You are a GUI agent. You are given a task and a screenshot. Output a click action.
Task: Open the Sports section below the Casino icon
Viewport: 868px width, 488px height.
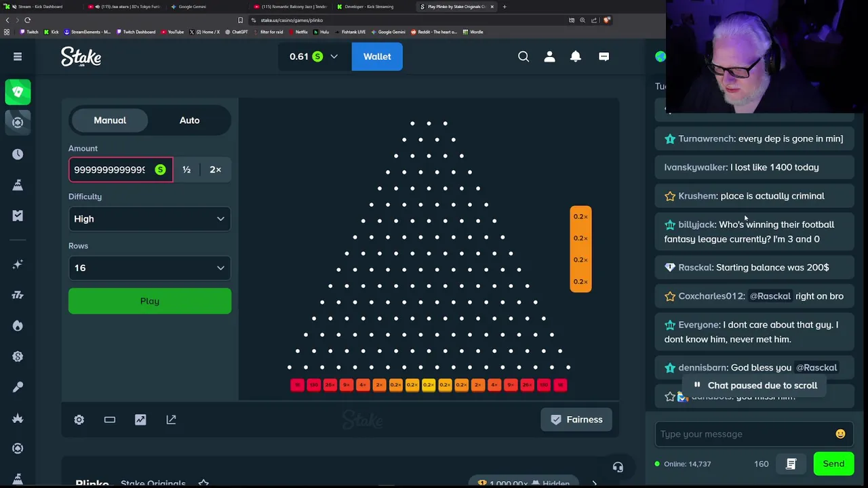(x=18, y=122)
